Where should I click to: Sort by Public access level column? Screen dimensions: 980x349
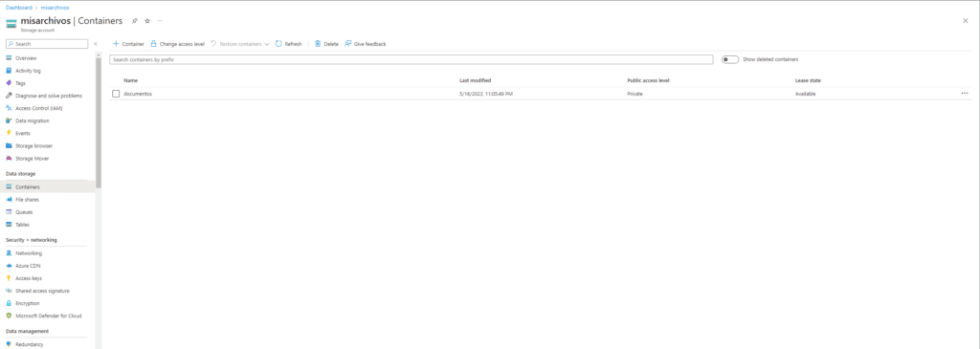tap(648, 80)
